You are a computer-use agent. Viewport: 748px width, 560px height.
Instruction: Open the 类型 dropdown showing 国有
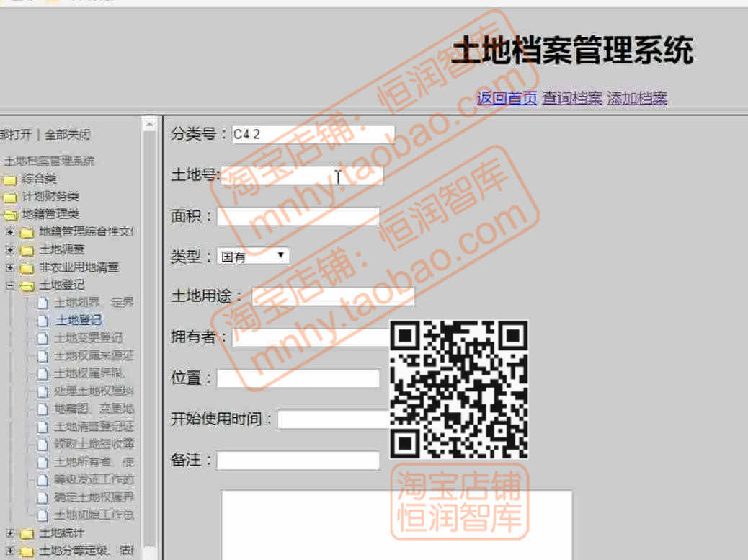(252, 255)
